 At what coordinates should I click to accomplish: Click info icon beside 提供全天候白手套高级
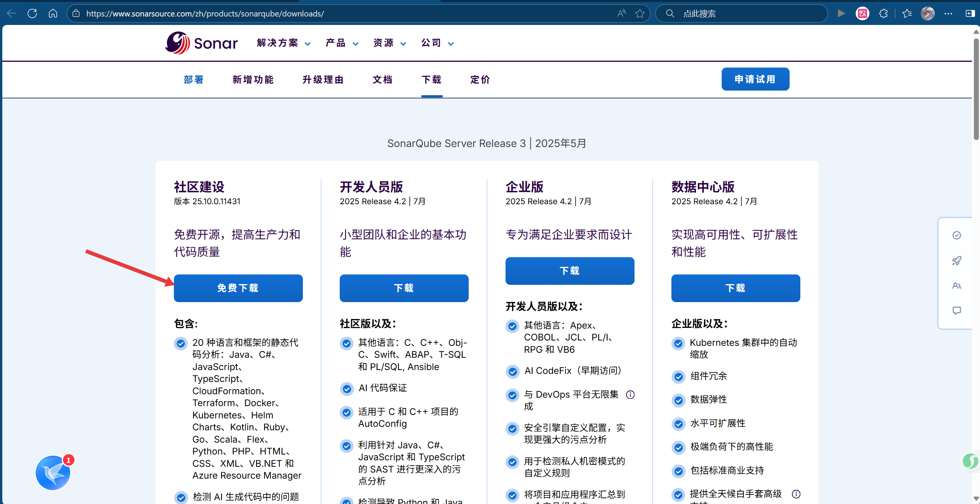click(796, 494)
